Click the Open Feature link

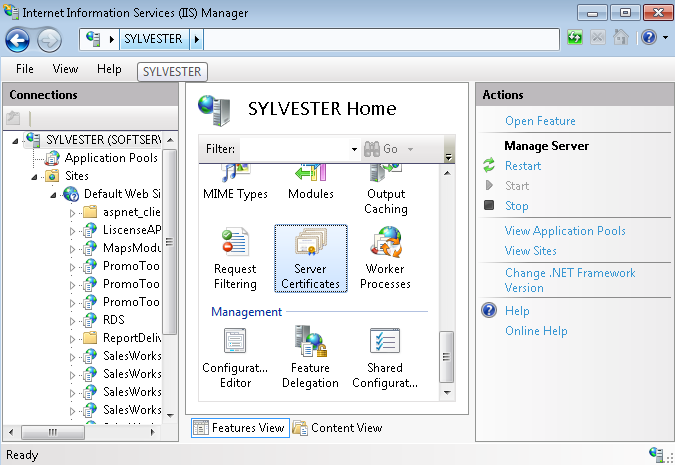click(540, 121)
